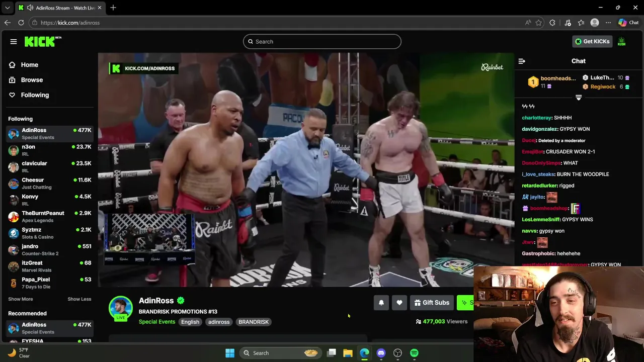
Task: Click Show Less under Following
Action: click(79, 299)
